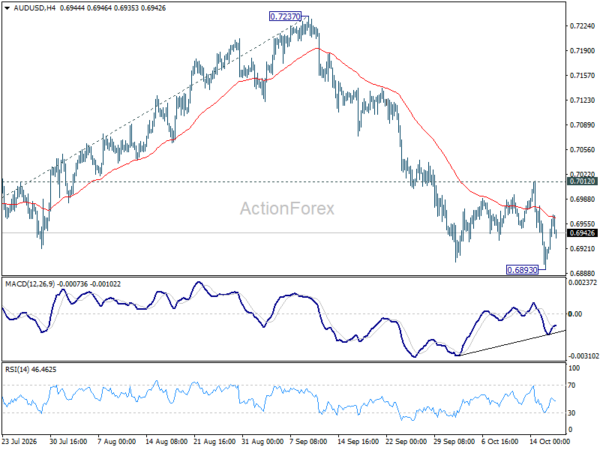Click the RSI 70 level label

[572, 385]
